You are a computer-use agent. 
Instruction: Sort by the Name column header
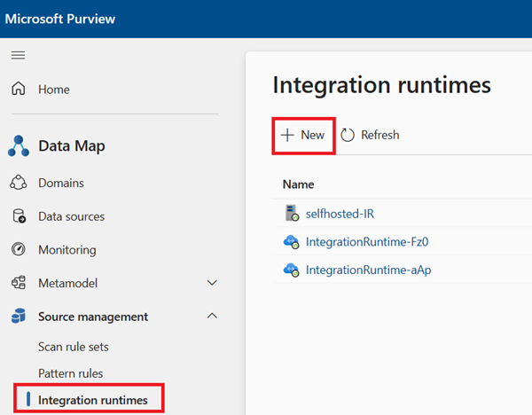coord(298,184)
